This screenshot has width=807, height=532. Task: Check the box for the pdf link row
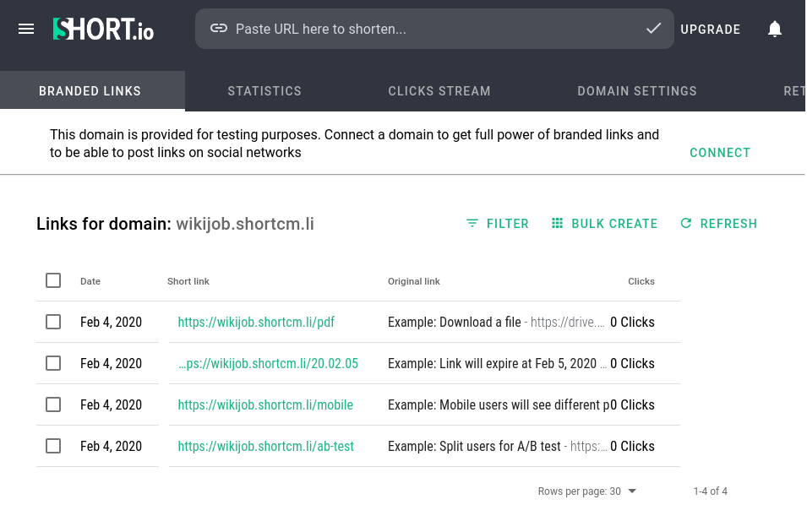[53, 322]
